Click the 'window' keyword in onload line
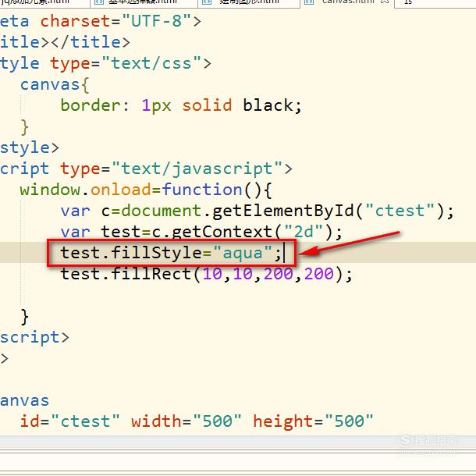This screenshot has height=476, width=476. coord(50,190)
